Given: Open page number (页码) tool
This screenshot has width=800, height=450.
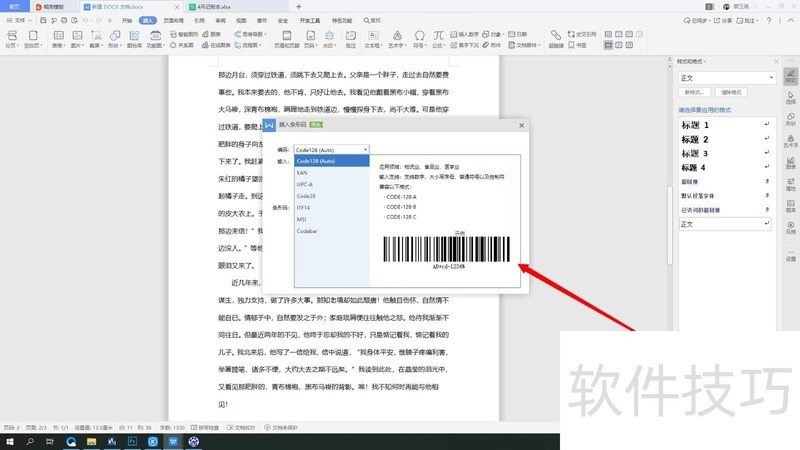Looking at the screenshot, I should coord(310,39).
